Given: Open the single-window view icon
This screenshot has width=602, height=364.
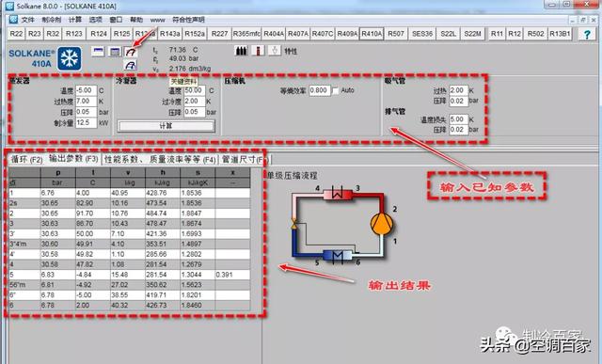Looking at the screenshot, I should [x=98, y=52].
